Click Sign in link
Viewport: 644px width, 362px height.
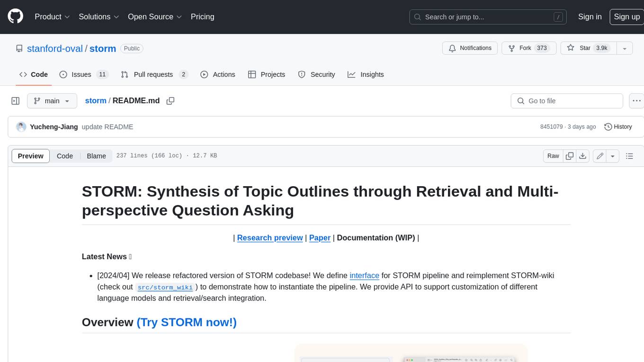(x=590, y=17)
